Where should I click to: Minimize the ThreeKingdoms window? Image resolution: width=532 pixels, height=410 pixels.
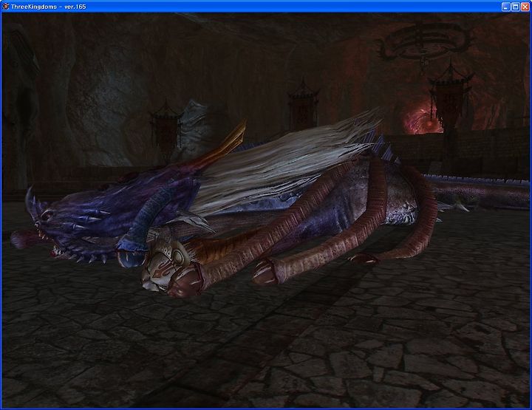[x=506, y=7]
